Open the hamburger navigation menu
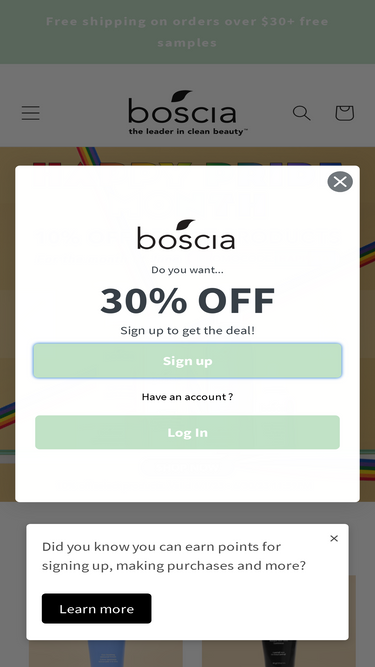This screenshot has width=375, height=667. pyautogui.click(x=31, y=113)
